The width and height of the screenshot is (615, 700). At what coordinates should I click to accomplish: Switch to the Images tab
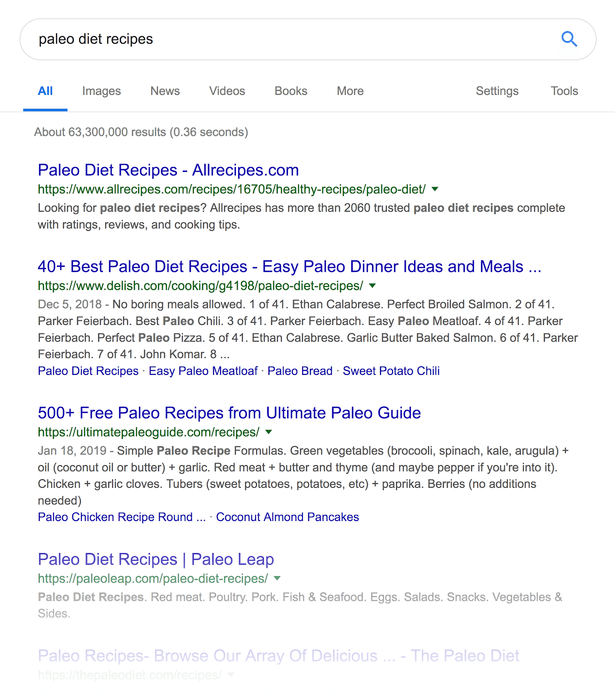tap(102, 91)
